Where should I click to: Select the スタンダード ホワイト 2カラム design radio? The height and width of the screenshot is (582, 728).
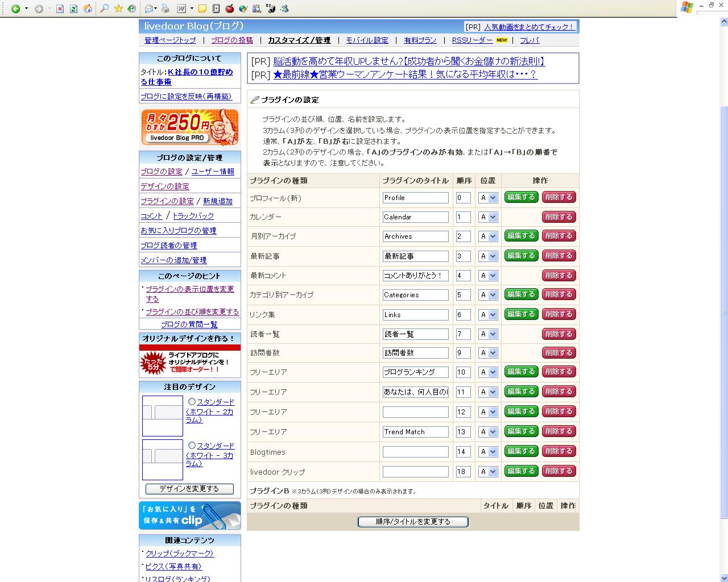coord(192,402)
